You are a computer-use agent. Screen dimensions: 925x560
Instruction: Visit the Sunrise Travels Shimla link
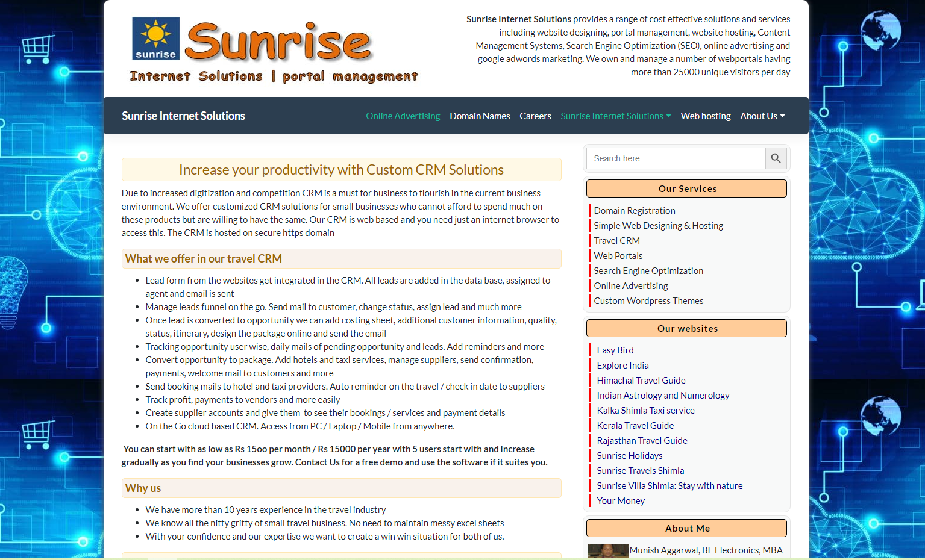pos(641,471)
